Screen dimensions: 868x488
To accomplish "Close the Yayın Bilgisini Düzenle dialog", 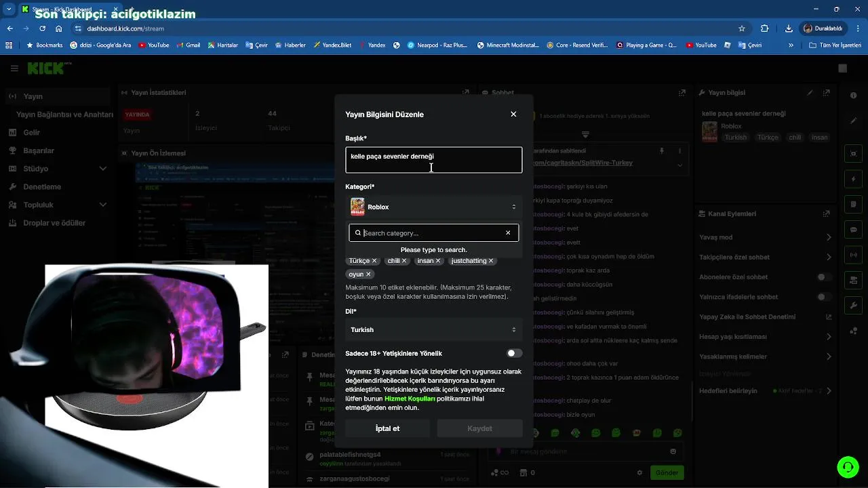I will click(513, 114).
